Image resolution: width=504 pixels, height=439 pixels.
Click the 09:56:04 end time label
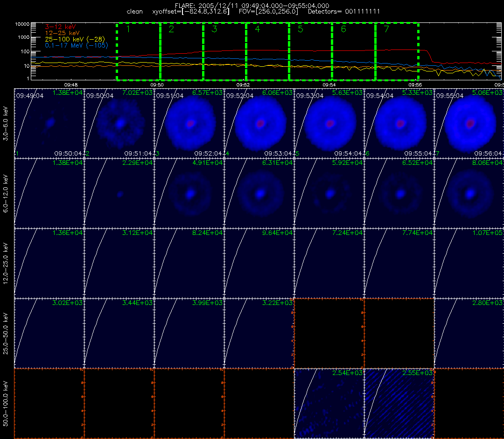pyautogui.click(x=488, y=154)
